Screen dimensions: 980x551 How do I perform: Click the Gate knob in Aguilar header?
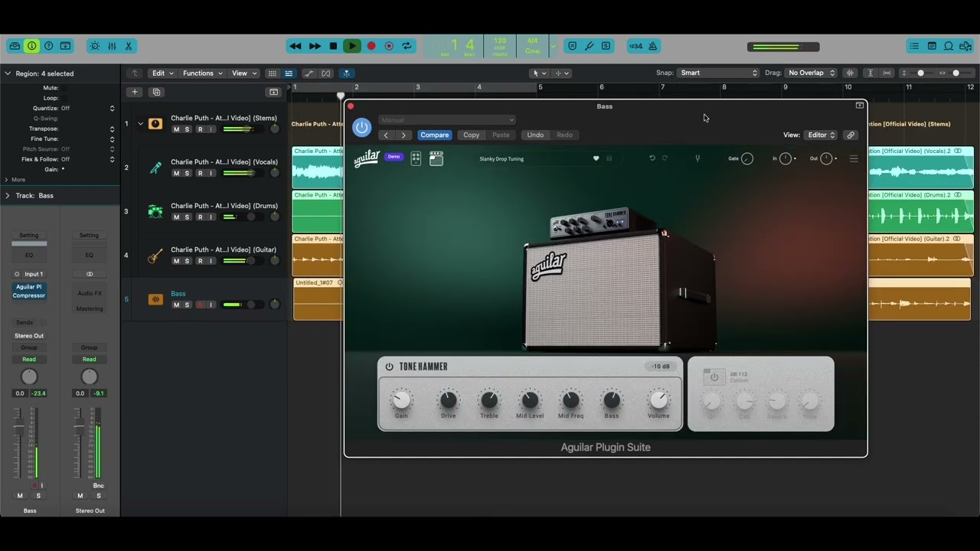tap(747, 158)
